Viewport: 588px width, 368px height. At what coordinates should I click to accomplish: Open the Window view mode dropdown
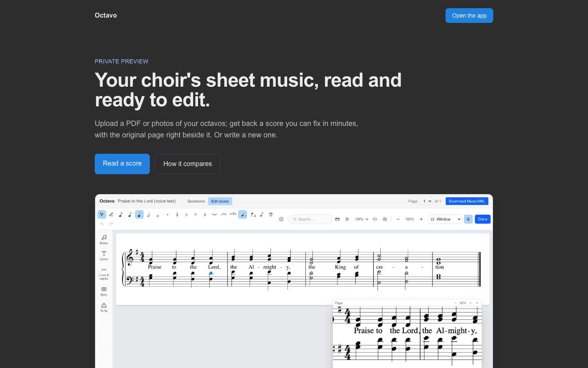[x=445, y=219]
